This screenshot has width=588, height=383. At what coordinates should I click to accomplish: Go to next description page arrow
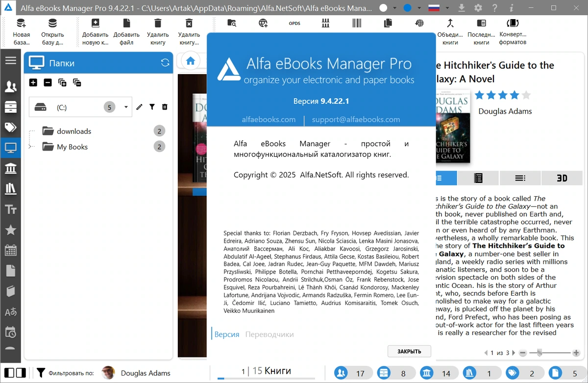[514, 353]
